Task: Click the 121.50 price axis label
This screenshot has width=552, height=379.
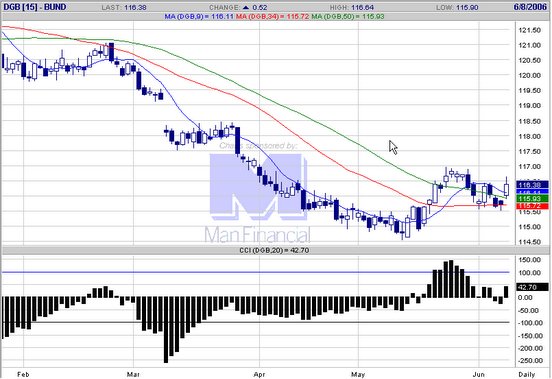Action: pyautogui.click(x=529, y=31)
